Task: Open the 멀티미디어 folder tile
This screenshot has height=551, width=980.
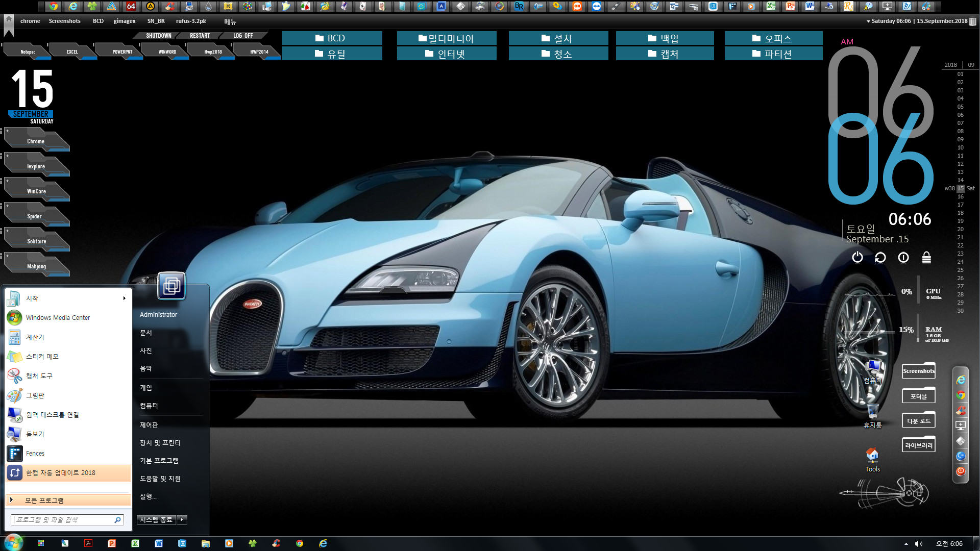Action: click(447, 38)
